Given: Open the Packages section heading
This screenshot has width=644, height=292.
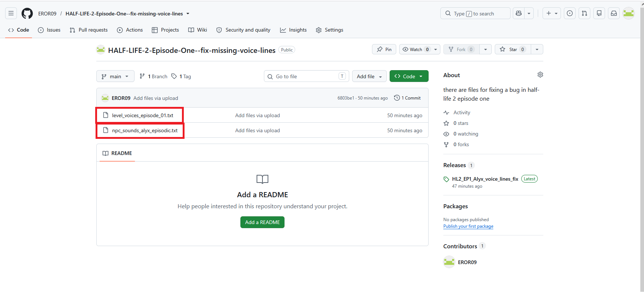Looking at the screenshot, I should (455, 206).
